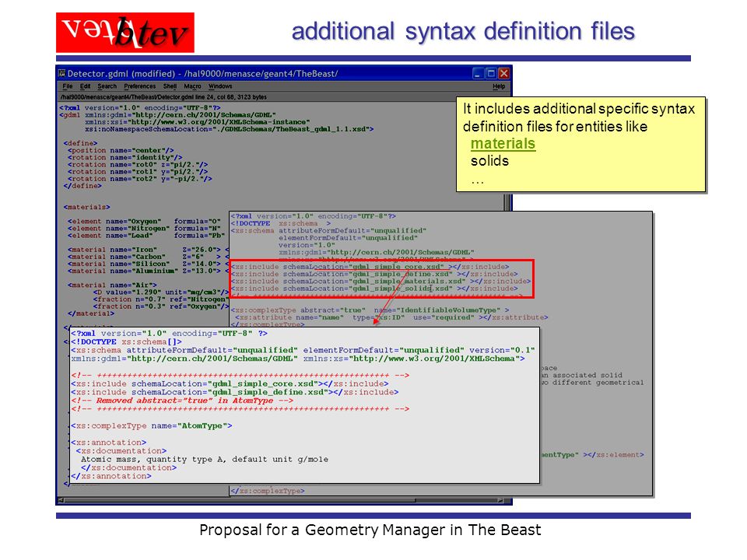Click the include gdml_simple_core.xsd line in front window

pyautogui.click(x=230, y=383)
